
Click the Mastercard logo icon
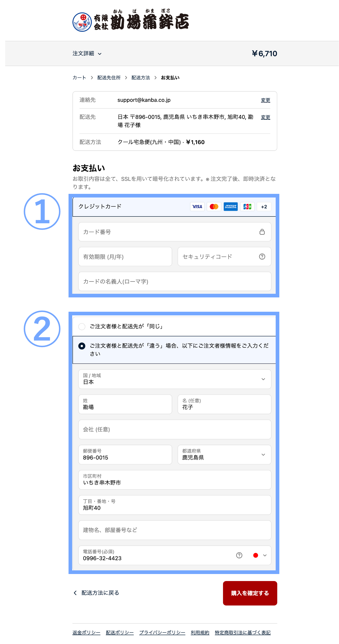(214, 207)
